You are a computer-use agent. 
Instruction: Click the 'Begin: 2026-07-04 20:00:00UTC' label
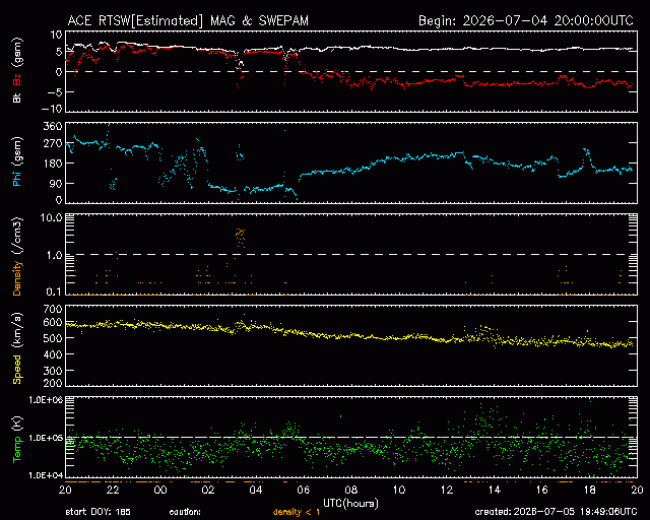[x=526, y=21]
